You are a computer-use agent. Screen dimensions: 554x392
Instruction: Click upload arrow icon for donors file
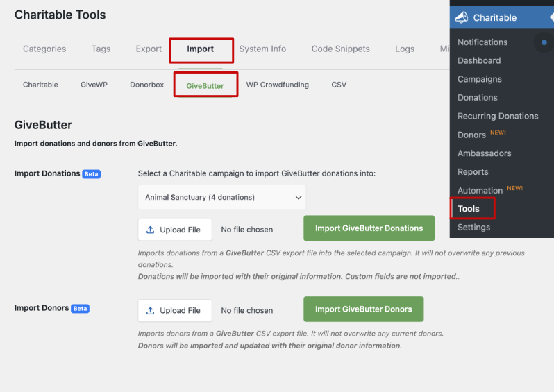coord(151,310)
